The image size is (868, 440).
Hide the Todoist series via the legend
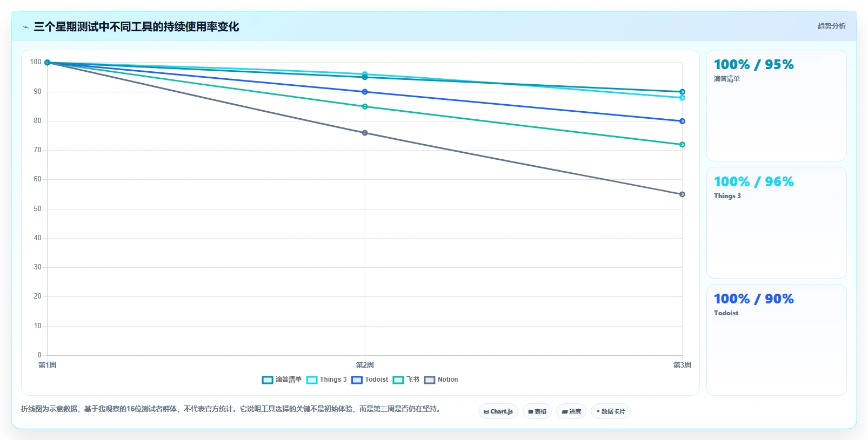coord(370,380)
